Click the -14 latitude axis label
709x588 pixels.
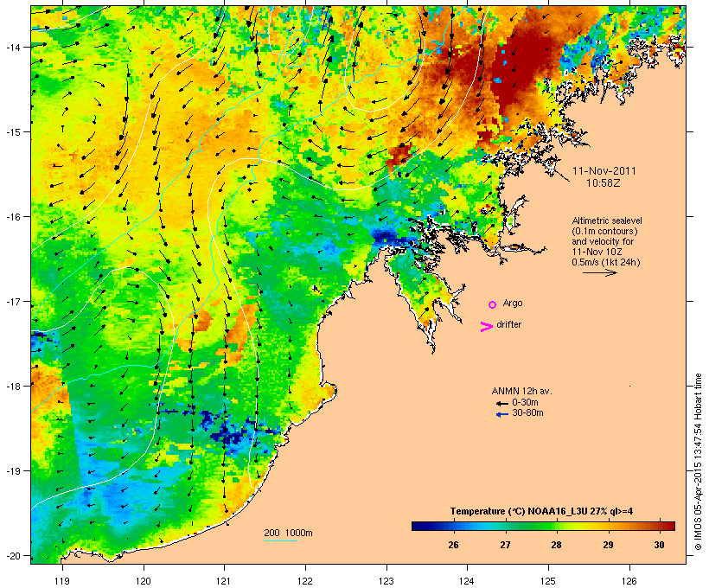pos(12,47)
